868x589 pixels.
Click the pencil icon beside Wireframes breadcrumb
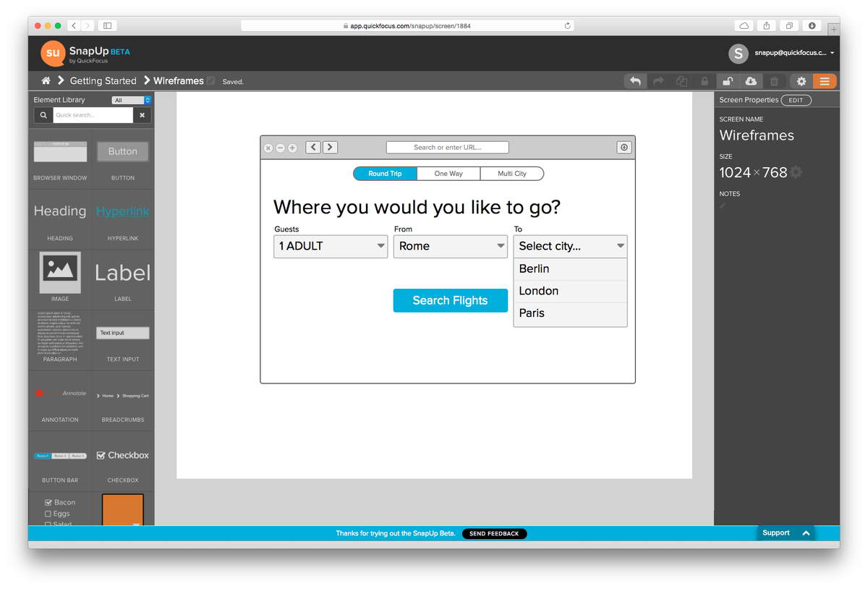point(211,81)
